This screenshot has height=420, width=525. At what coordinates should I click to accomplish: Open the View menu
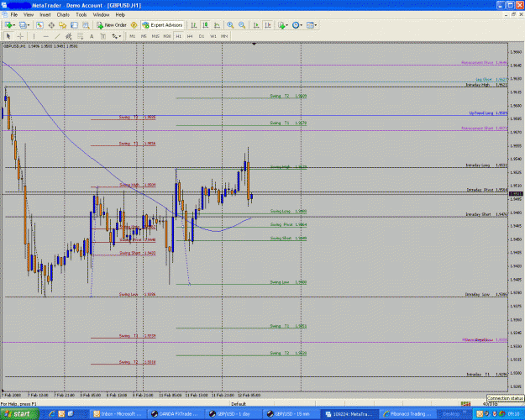click(29, 15)
